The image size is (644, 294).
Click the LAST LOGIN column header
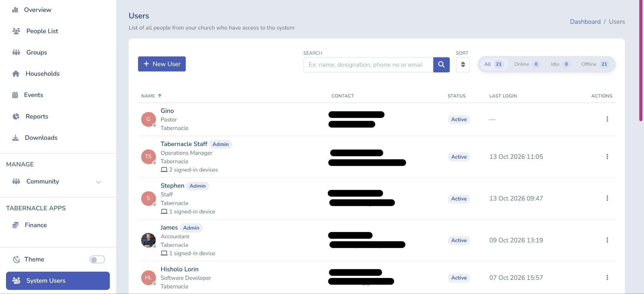[503, 96]
